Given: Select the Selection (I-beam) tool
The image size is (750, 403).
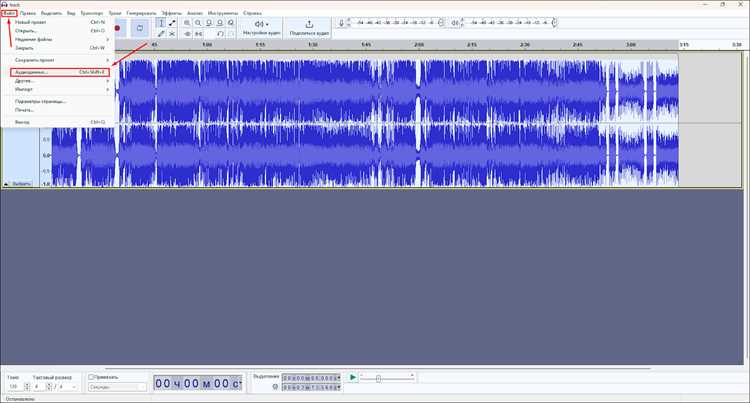Looking at the screenshot, I should tap(161, 23).
